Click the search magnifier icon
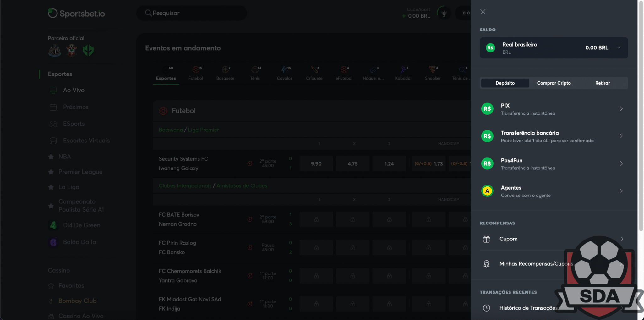The width and height of the screenshot is (644, 320). [x=148, y=13]
